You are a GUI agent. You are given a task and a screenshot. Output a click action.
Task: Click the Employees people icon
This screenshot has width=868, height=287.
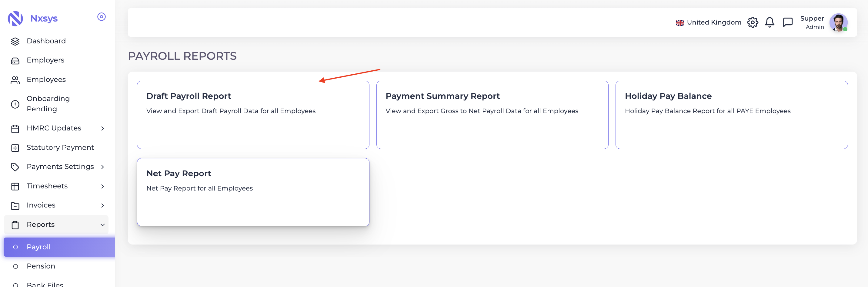click(x=15, y=80)
